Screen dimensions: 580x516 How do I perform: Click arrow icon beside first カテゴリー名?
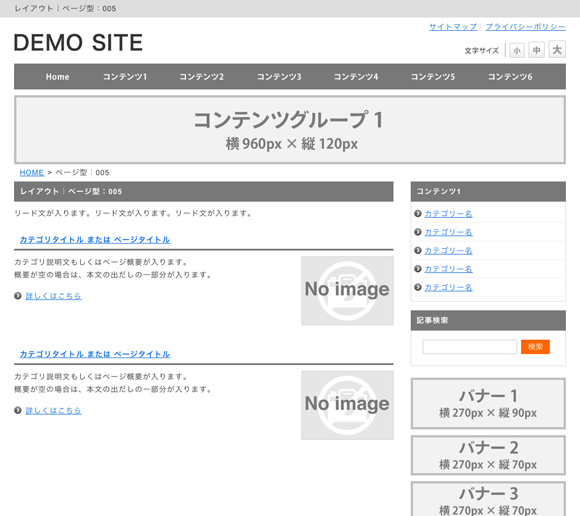click(x=418, y=213)
